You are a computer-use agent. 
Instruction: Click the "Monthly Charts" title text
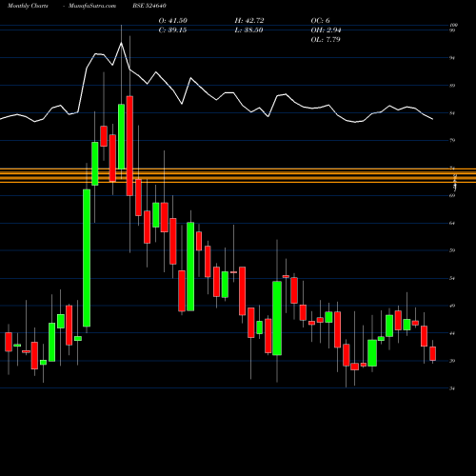pyautogui.click(x=28, y=6)
